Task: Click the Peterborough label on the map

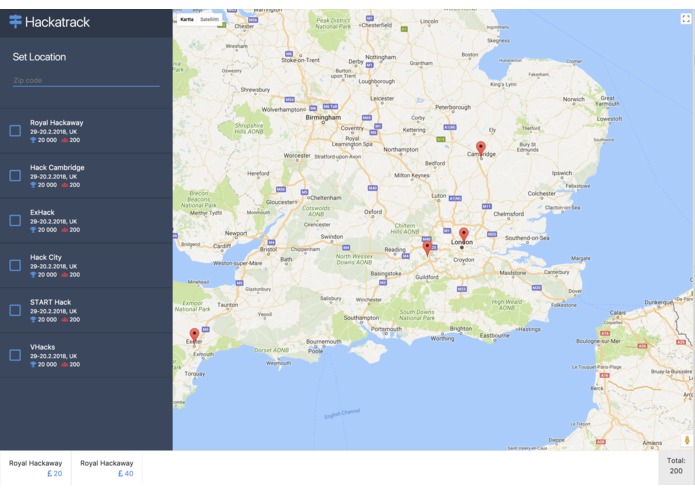Action: (453, 107)
